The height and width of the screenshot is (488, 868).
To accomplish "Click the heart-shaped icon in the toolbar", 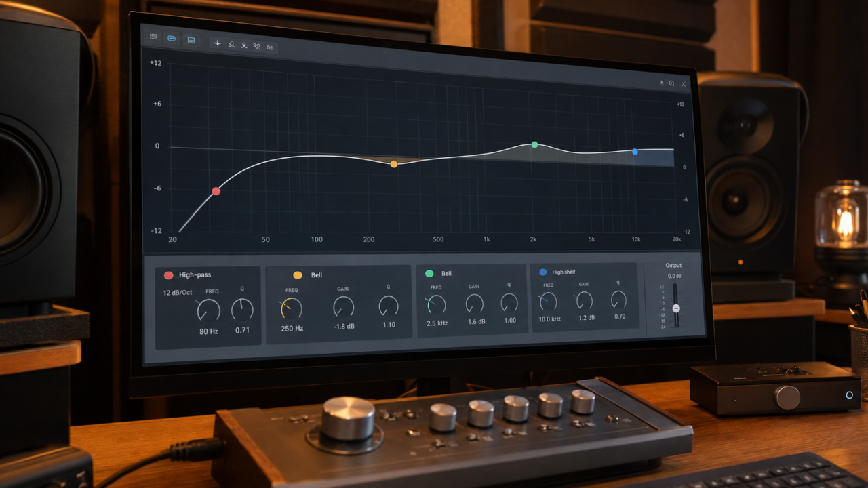I will pyautogui.click(x=257, y=47).
